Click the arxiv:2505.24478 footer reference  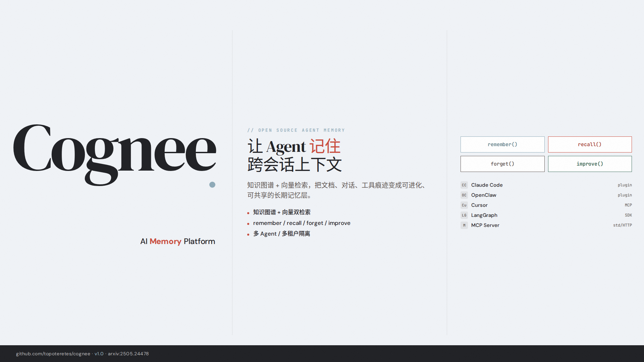(128, 354)
